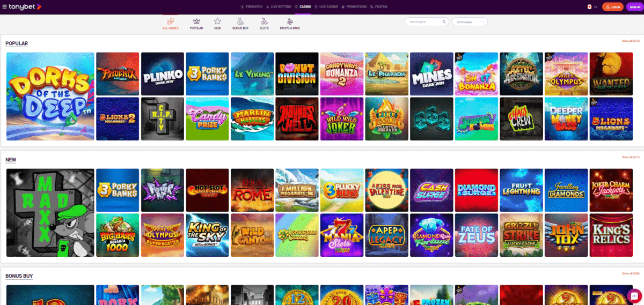
Task: Open R.I.P. City game tile
Action: tap(163, 119)
